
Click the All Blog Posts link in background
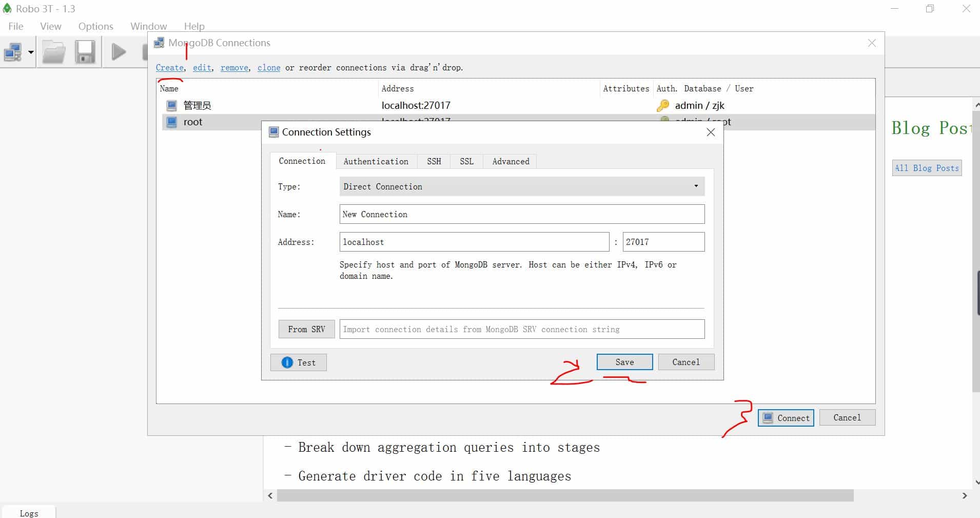[x=927, y=168]
